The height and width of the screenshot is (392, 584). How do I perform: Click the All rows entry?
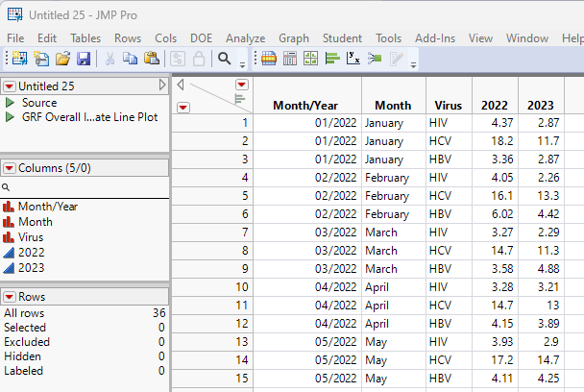[x=85, y=313]
